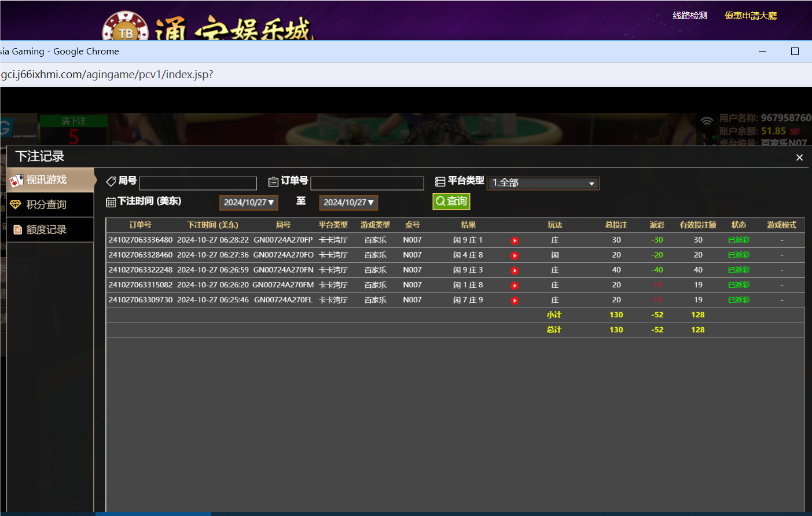Play replay of the 闲 9 庄 3 result
Image resolution: width=812 pixels, height=516 pixels.
tap(515, 270)
